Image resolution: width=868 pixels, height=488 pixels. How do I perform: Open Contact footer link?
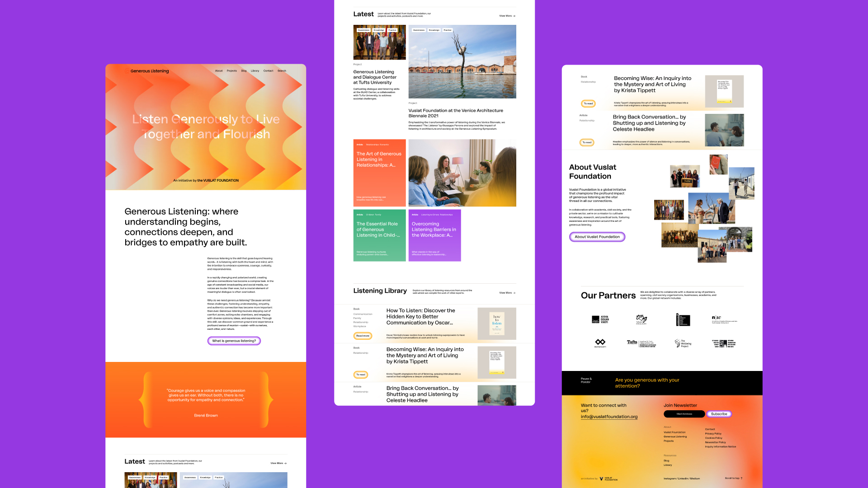point(710,429)
